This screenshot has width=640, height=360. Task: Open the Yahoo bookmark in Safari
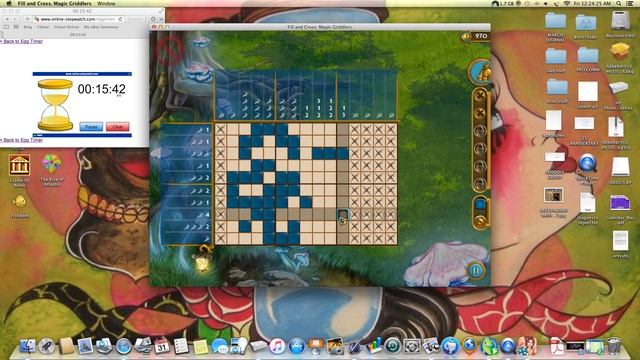coord(43,27)
